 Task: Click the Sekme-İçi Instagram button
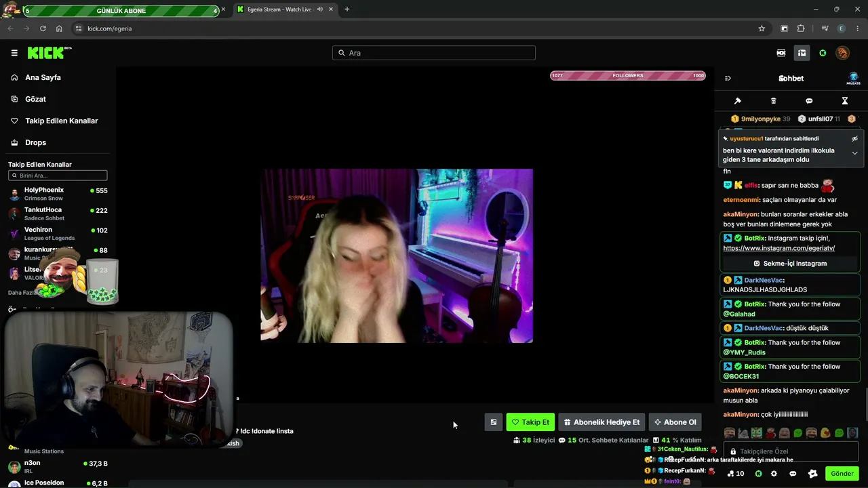tap(790, 264)
